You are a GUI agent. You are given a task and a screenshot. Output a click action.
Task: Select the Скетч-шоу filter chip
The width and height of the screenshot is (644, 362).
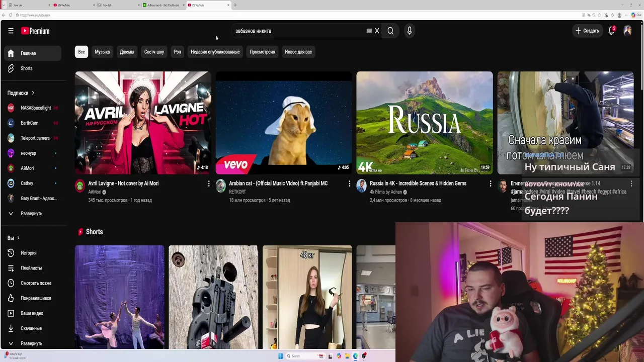[x=154, y=52]
